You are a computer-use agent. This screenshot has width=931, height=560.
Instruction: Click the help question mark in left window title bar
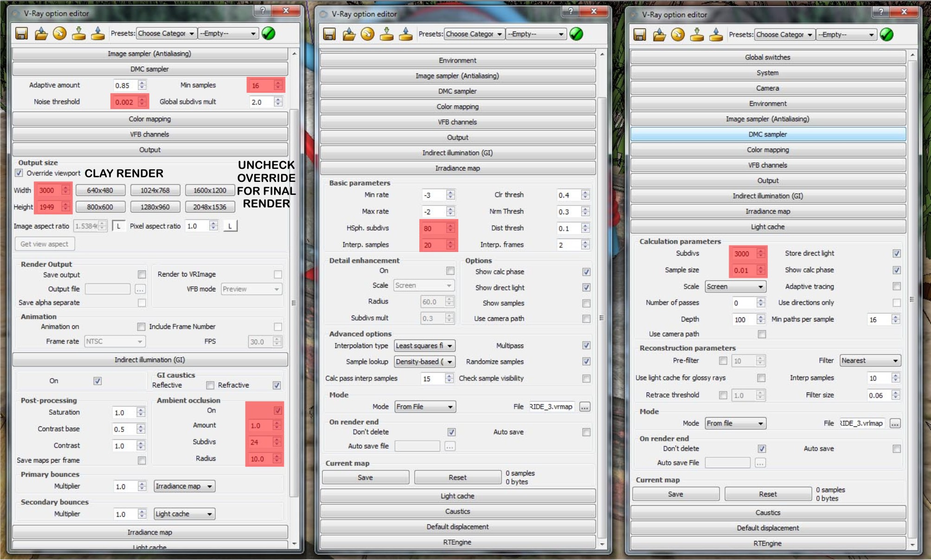263,11
